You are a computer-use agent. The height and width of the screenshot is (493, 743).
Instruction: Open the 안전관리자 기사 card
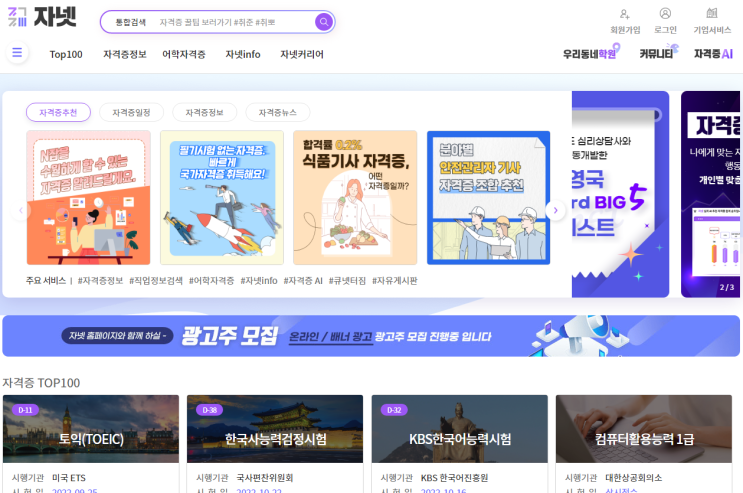(x=489, y=198)
